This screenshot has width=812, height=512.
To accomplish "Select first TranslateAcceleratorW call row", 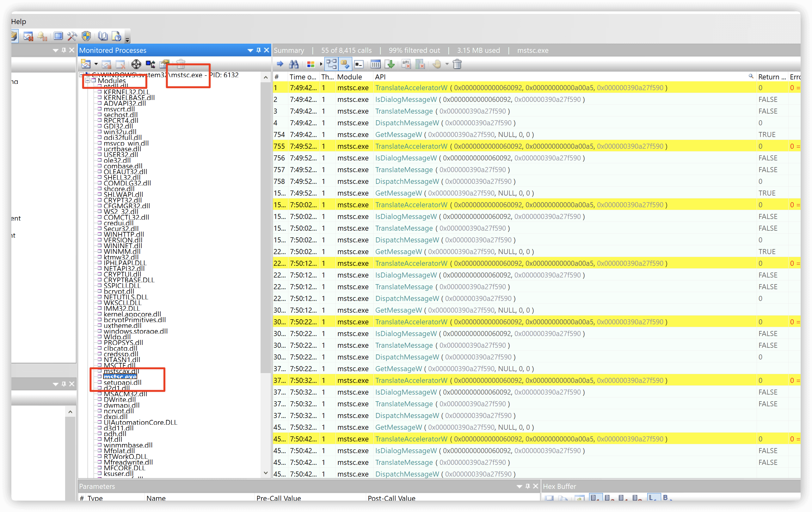I will (411, 88).
